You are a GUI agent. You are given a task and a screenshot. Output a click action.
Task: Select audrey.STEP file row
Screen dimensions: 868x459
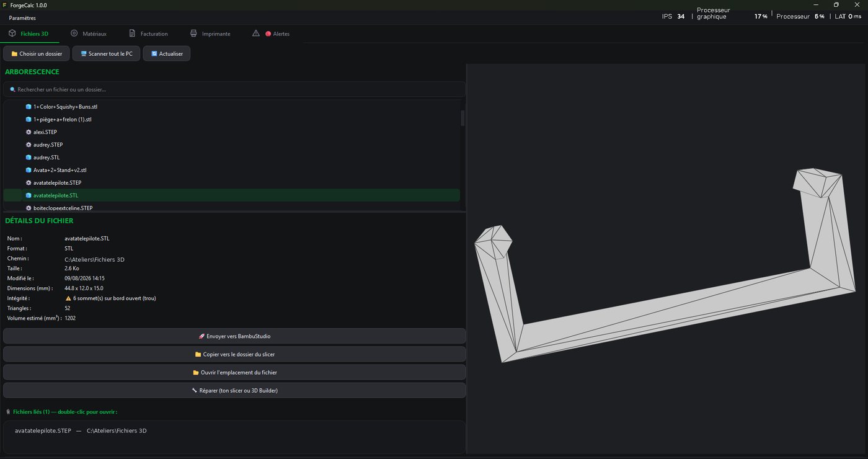coord(232,145)
